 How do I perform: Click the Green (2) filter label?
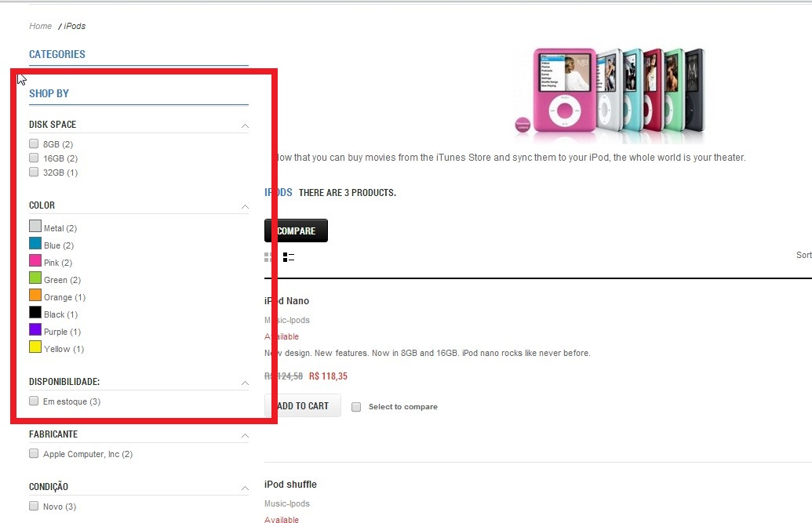click(x=62, y=280)
